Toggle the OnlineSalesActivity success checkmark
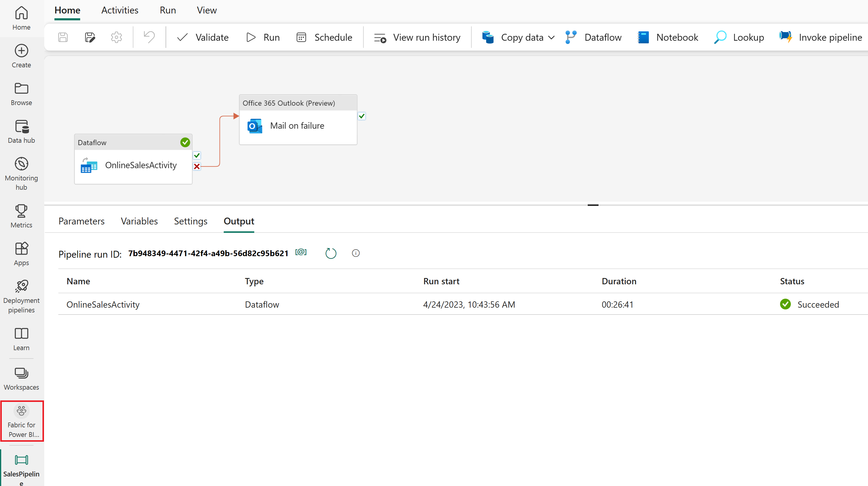The width and height of the screenshot is (868, 486). [x=197, y=156]
